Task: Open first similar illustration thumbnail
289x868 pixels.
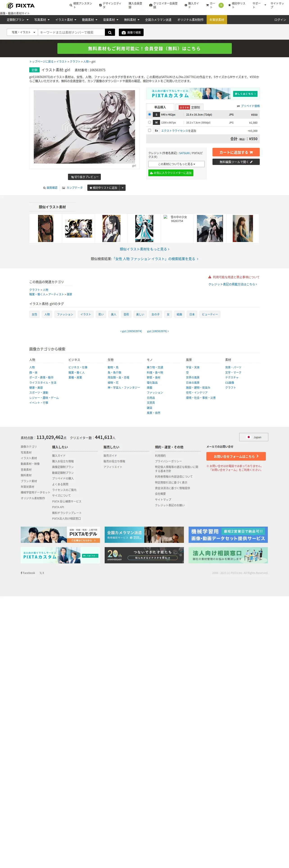Action: coord(46,228)
